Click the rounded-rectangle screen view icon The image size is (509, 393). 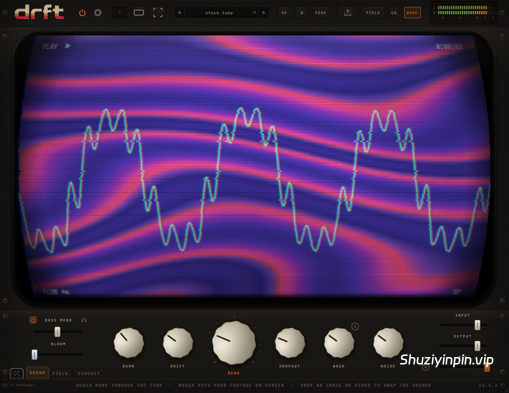coord(139,13)
